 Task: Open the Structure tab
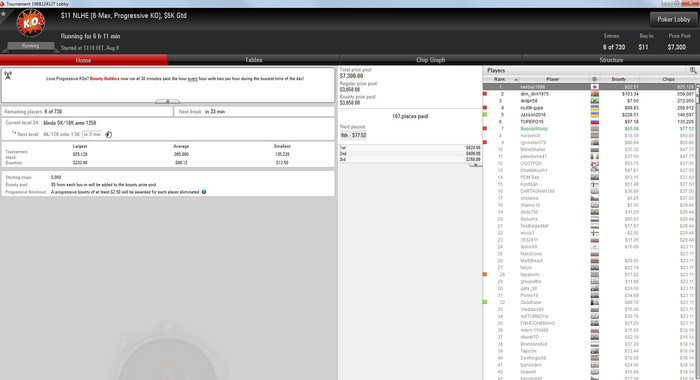[x=611, y=60]
